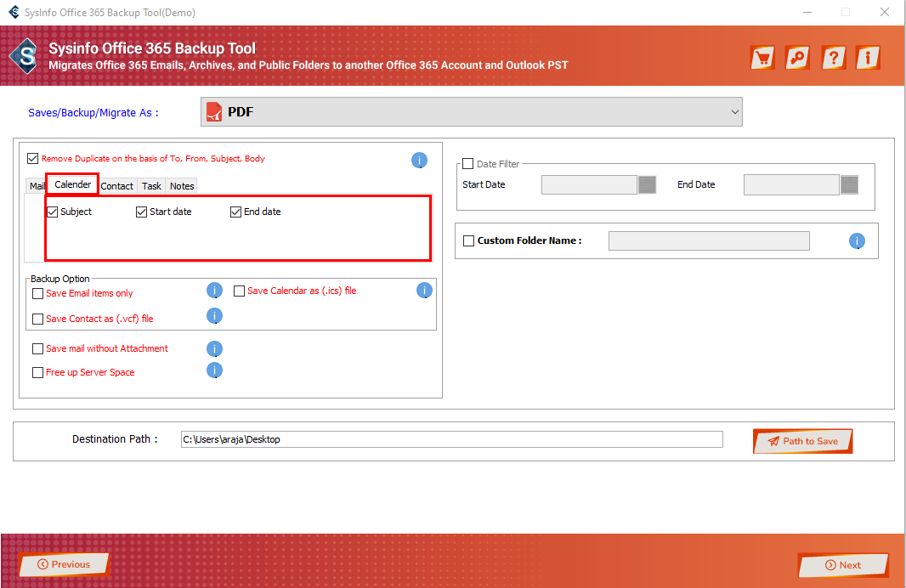Viewport: 906px width, 588px height.
Task: Enable the Date Filter checkbox
Action: (x=468, y=164)
